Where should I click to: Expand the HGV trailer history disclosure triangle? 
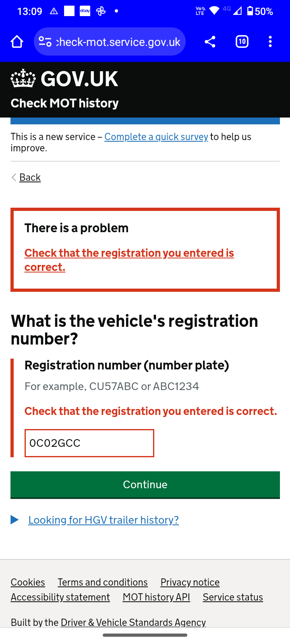pyautogui.click(x=15, y=520)
